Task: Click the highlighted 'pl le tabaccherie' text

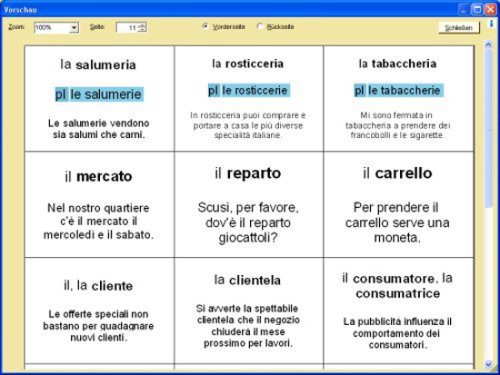Action: pos(398,90)
